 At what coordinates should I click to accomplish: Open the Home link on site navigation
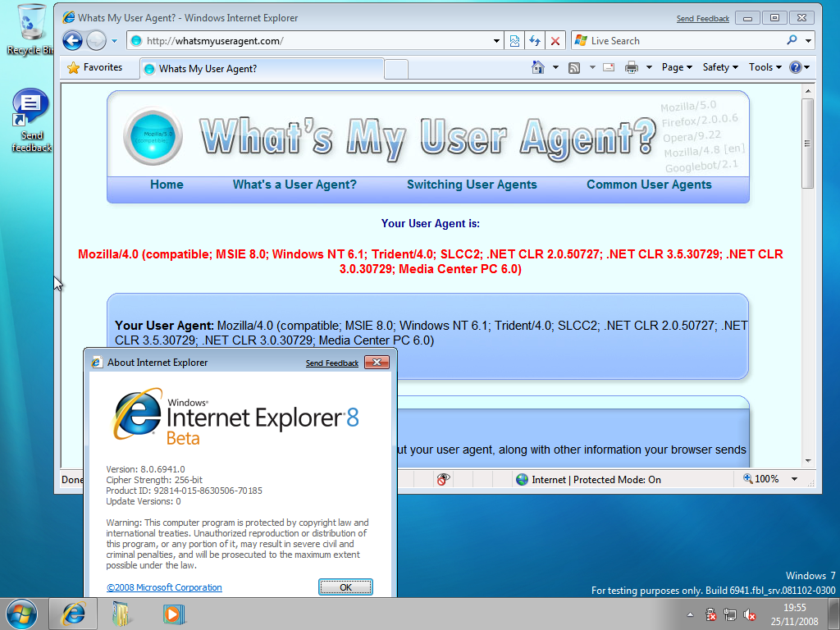(167, 185)
